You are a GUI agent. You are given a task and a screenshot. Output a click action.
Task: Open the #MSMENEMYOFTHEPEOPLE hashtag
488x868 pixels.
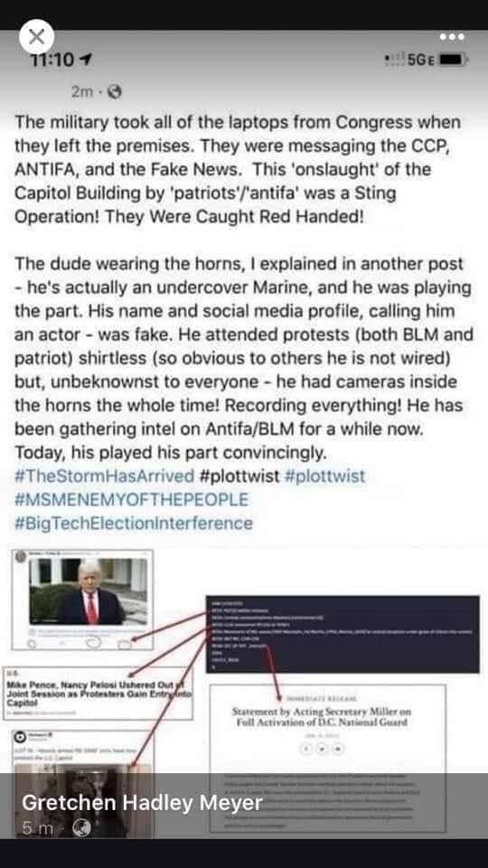(x=131, y=499)
